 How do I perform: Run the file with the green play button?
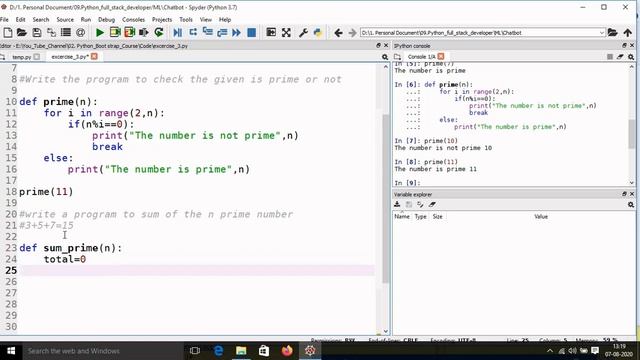[100, 32]
